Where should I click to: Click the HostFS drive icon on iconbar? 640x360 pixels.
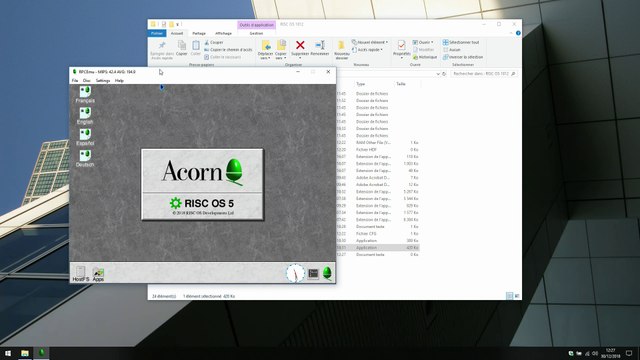coord(80,273)
